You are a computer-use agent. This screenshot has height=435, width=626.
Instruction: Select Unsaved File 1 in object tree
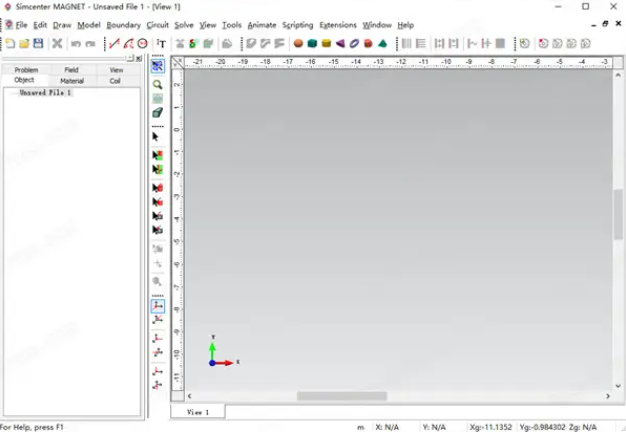[x=45, y=92]
